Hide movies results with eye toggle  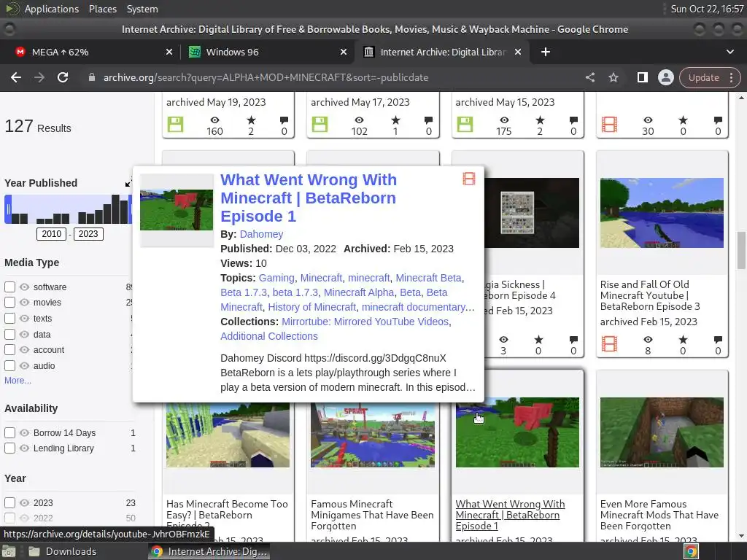point(24,302)
